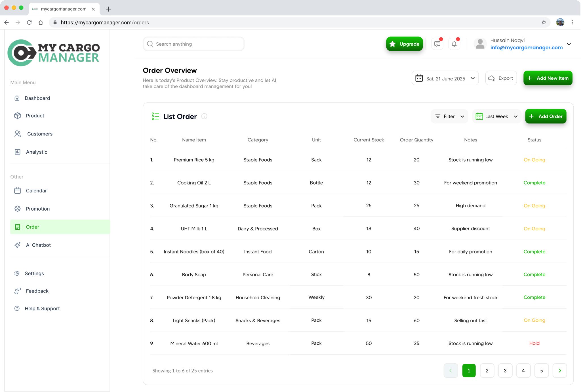
Task: Open the Last Week range dropdown
Action: pyautogui.click(x=496, y=116)
